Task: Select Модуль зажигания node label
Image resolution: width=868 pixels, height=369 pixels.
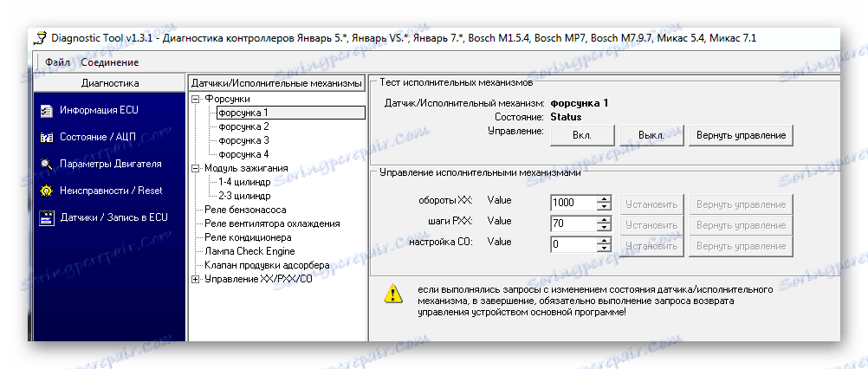Action: coord(246,168)
